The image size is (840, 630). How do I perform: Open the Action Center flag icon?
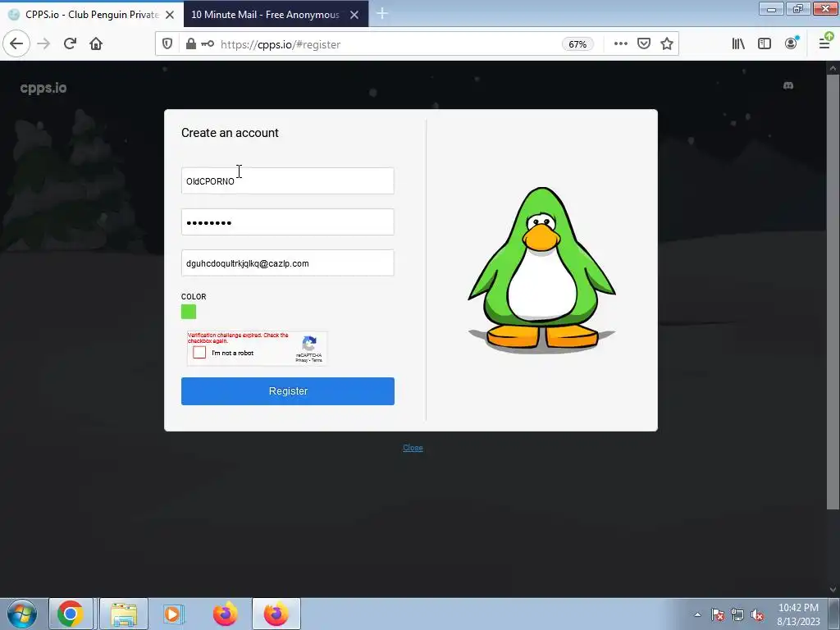click(x=718, y=614)
